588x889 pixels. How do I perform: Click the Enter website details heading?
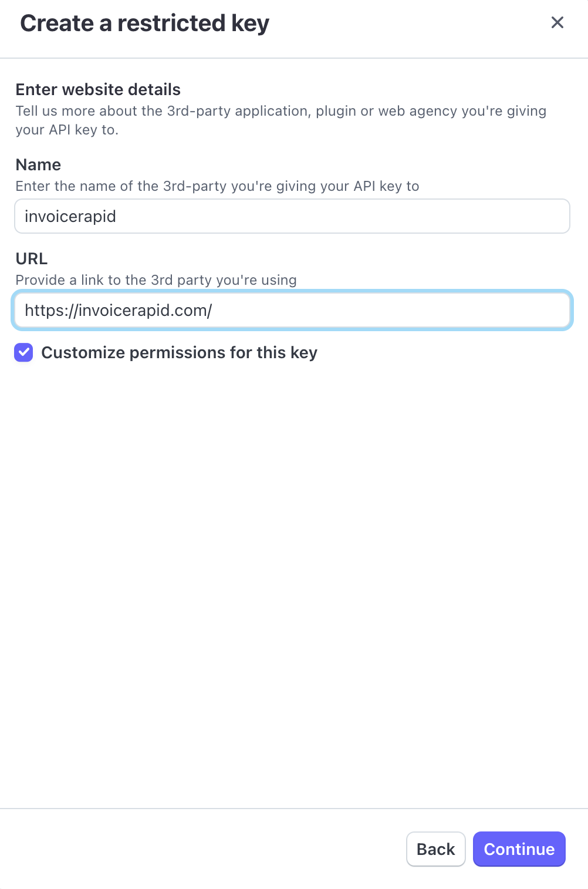coord(98,90)
